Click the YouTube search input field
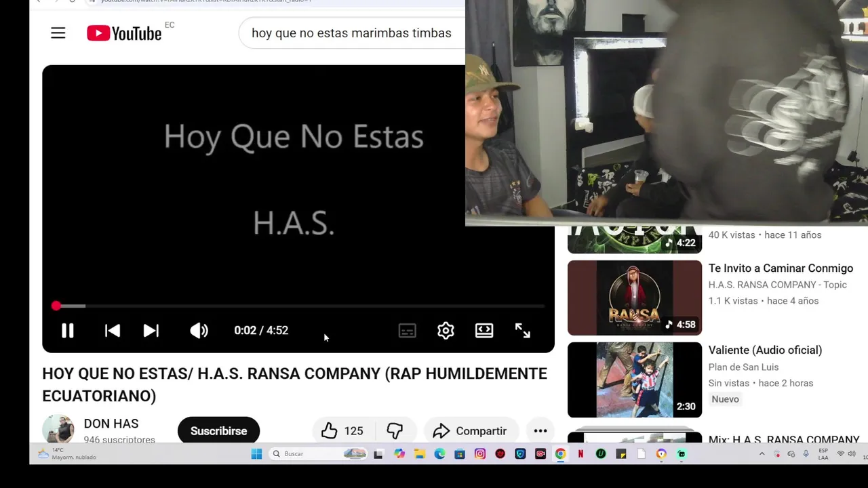 tap(353, 33)
